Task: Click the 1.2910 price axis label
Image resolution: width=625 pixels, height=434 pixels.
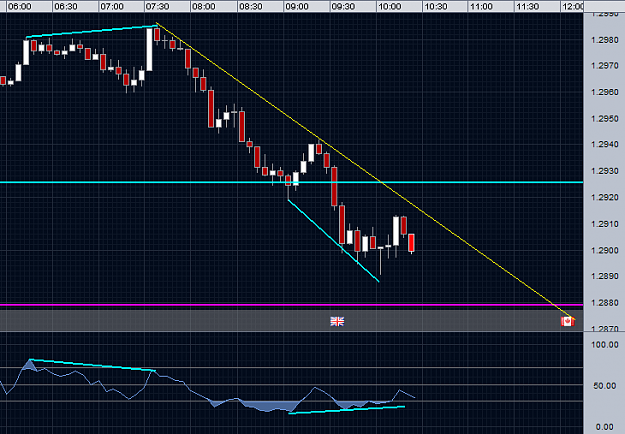Action: coord(605,224)
